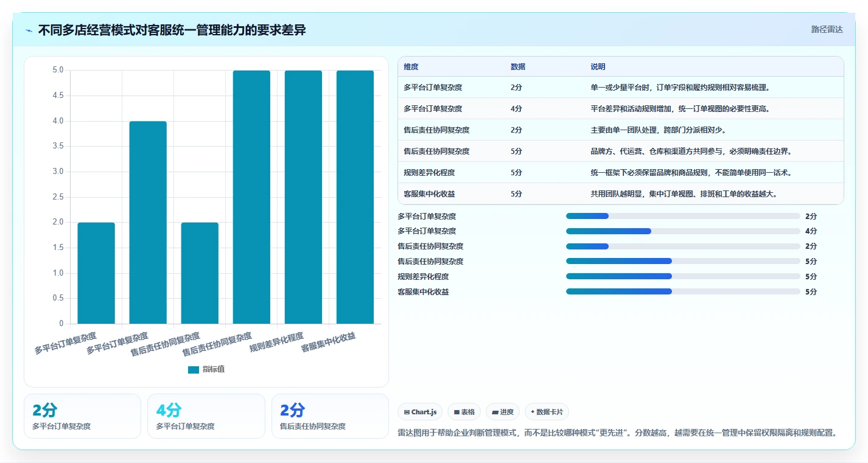
Task: Click the lightning icon beside the page title
Action: pyautogui.click(x=29, y=30)
